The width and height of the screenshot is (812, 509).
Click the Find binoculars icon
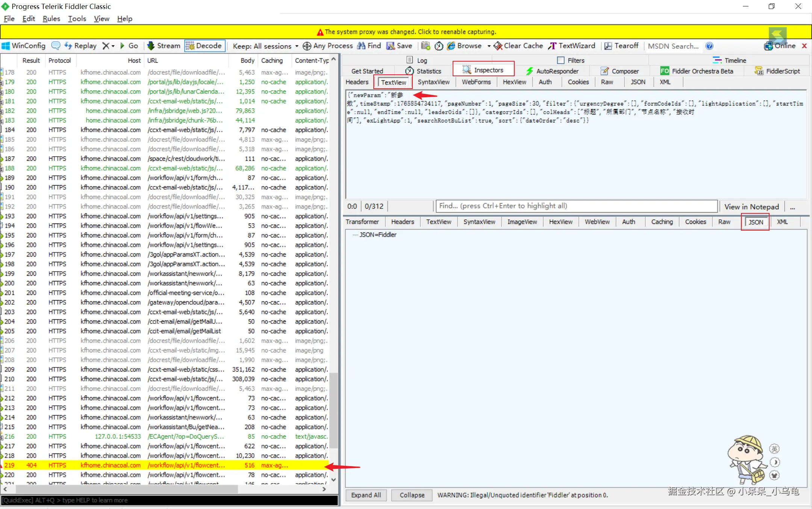pyautogui.click(x=361, y=46)
